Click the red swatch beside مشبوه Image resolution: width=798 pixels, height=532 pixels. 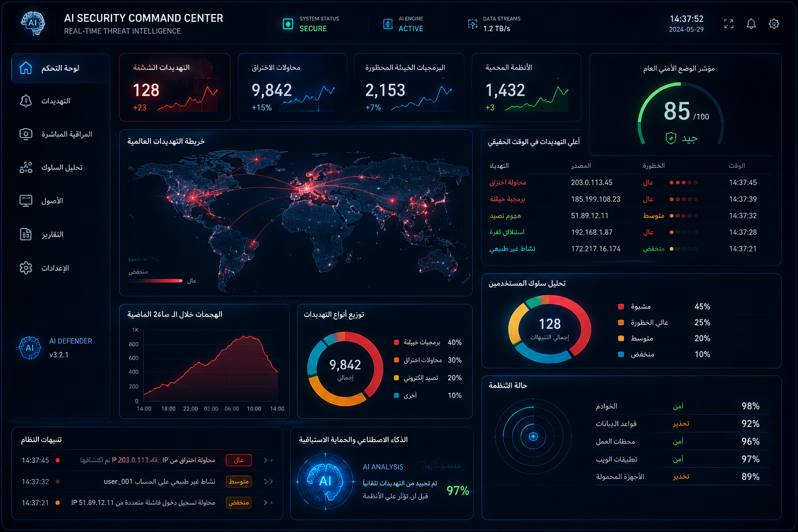[621, 307]
